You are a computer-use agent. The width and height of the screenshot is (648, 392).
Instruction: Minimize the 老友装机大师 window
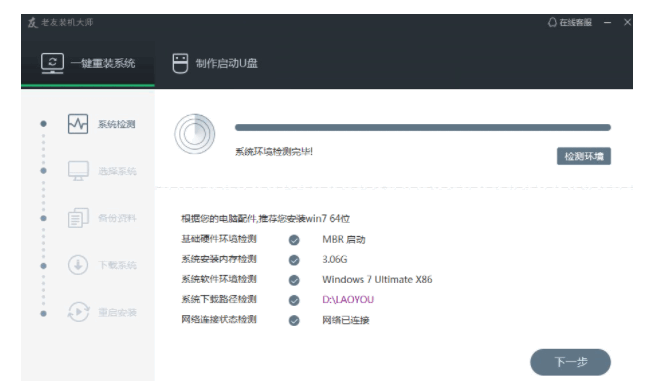[608, 22]
